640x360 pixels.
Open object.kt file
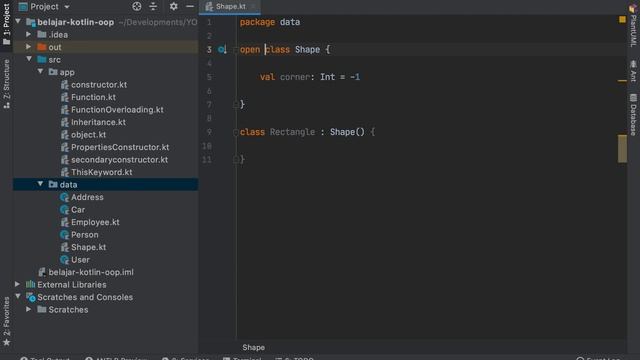89,135
